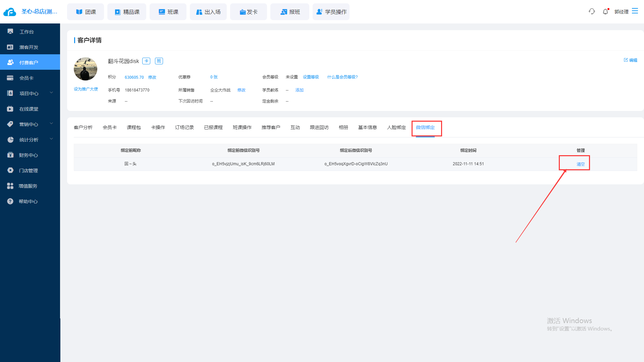Switch to the 订场记录 tab
644x362 pixels.
pyautogui.click(x=184, y=127)
